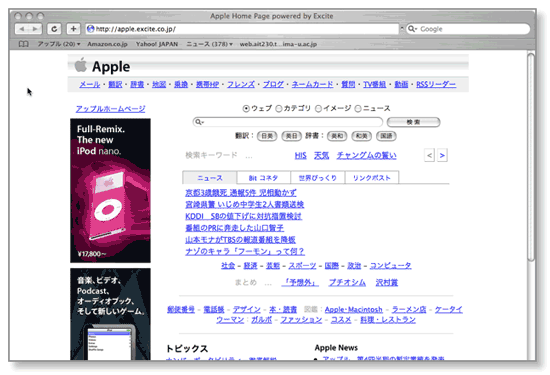Viewport: 550px width, 375px height.
Task: Open the Google search magnifier dropdown
Action: 412,29
